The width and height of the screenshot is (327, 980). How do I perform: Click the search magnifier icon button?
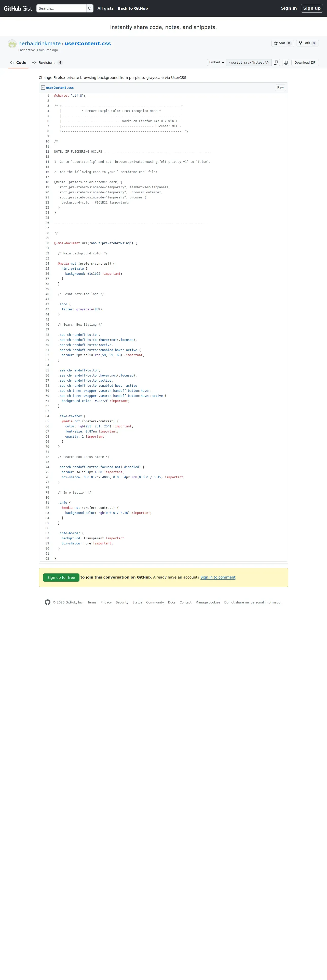click(90, 8)
